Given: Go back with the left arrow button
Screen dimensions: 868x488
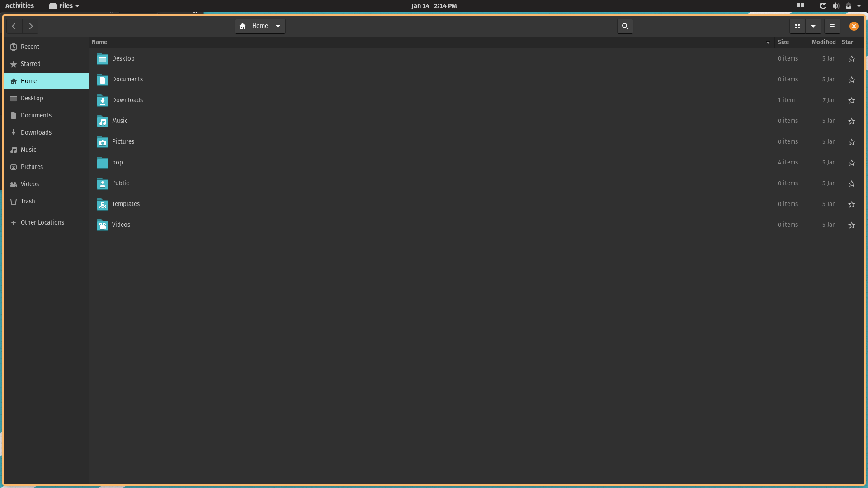Looking at the screenshot, I should (14, 26).
